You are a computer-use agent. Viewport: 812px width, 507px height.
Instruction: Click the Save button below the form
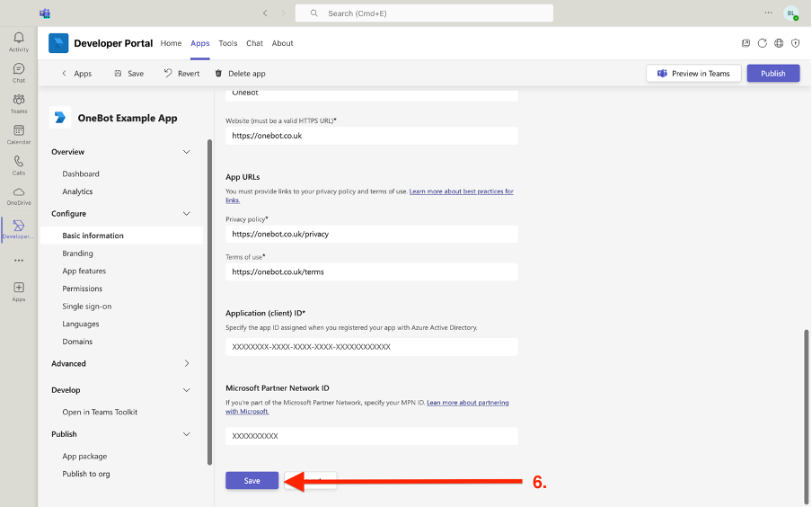[252, 481]
